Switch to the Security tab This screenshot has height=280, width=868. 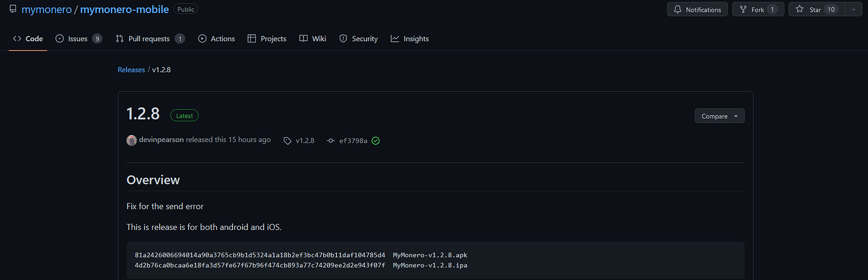coord(358,39)
